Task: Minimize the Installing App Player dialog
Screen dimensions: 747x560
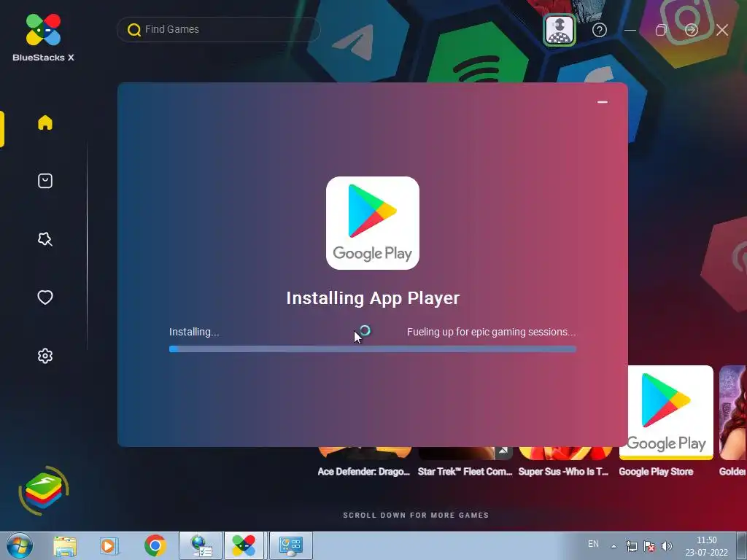Action: tap(603, 102)
